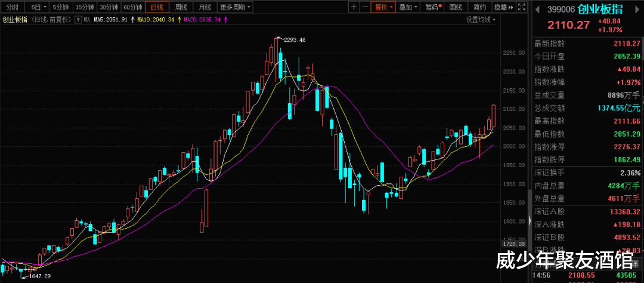Screen dimensions: 644x283
Task: Select the 月线 monthly chart tab
Action: pos(205,7)
